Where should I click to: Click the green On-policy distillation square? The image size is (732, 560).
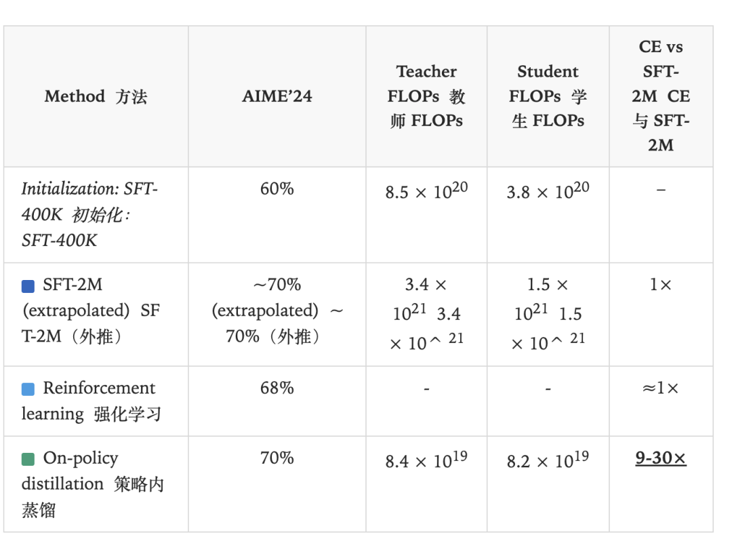coord(28,459)
